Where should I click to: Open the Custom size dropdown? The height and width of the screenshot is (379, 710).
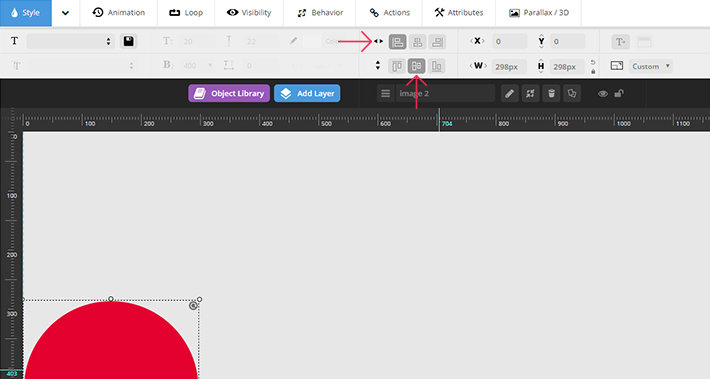coord(651,66)
